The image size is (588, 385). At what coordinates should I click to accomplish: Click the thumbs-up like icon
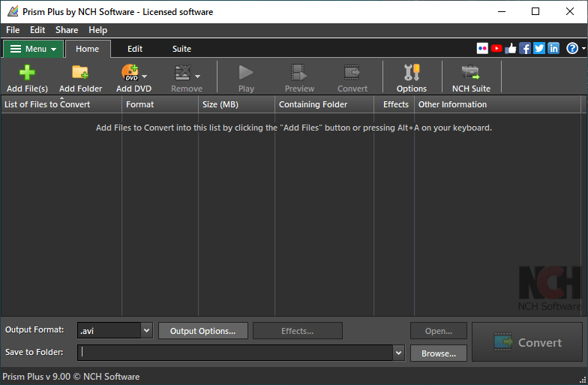tap(510, 48)
